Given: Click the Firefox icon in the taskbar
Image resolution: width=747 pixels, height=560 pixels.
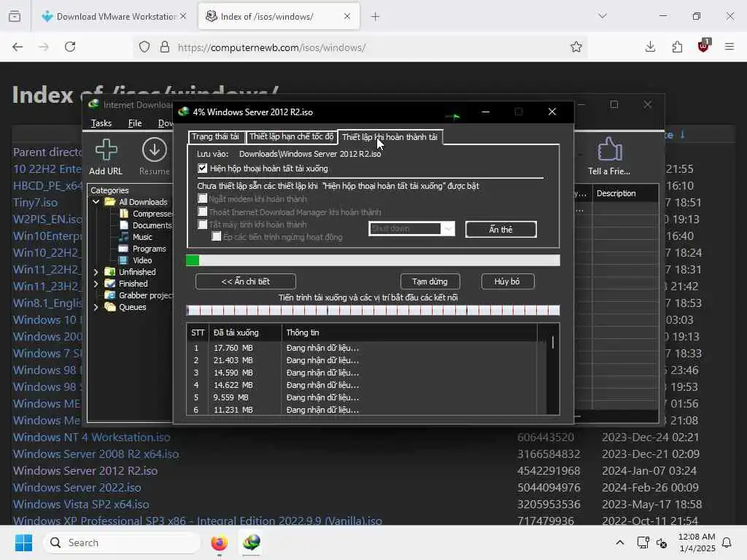Looking at the screenshot, I should tap(219, 542).
